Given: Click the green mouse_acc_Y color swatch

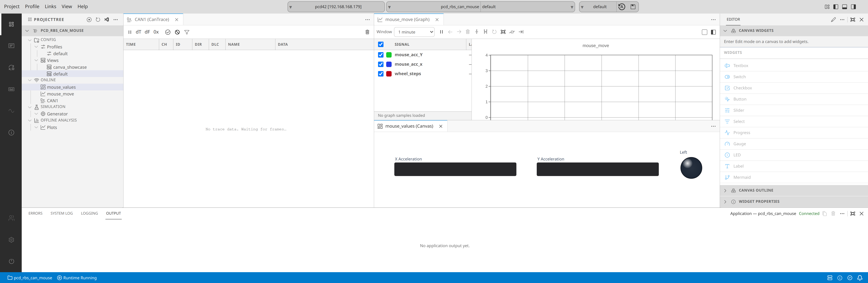Looking at the screenshot, I should [389, 55].
